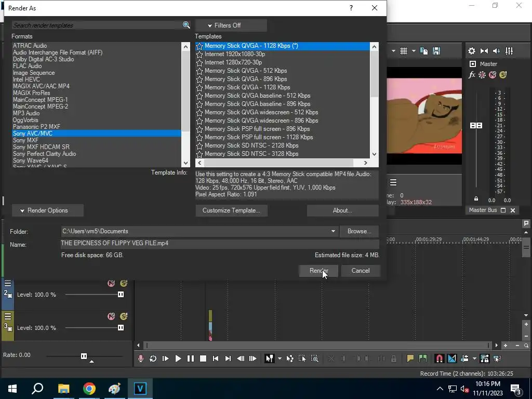Toggle loop playback in transport bar
Image resolution: width=532 pixels, height=399 pixels.
153,358
